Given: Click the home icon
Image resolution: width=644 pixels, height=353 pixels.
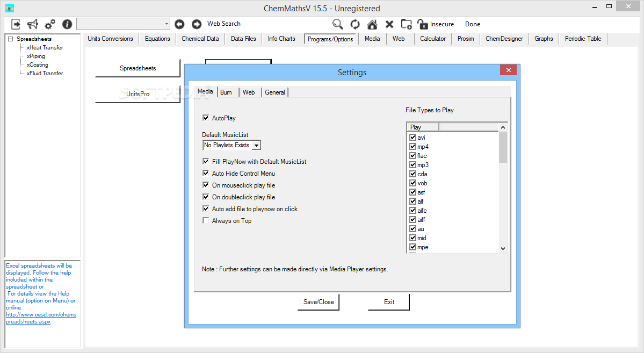Looking at the screenshot, I should coord(372,24).
